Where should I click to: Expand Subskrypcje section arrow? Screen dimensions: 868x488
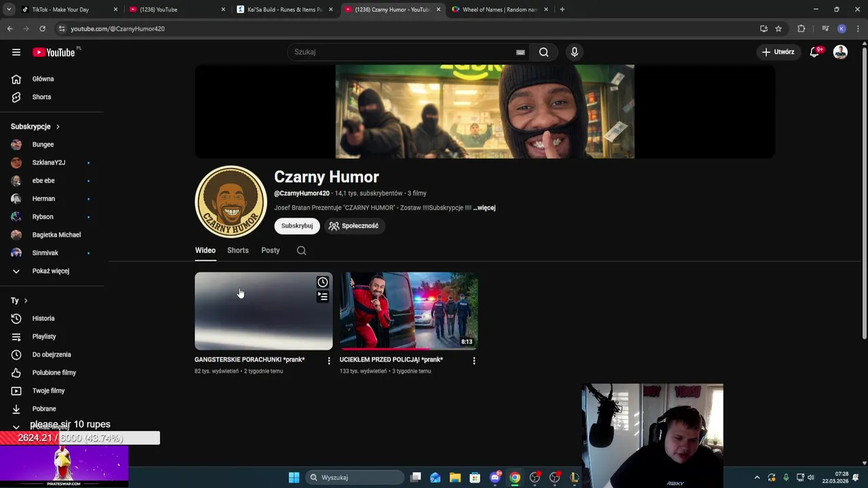(x=58, y=127)
